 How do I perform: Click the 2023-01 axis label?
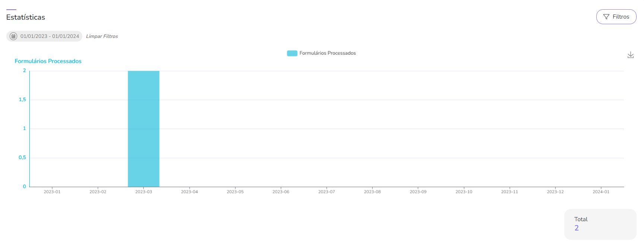pyautogui.click(x=52, y=192)
